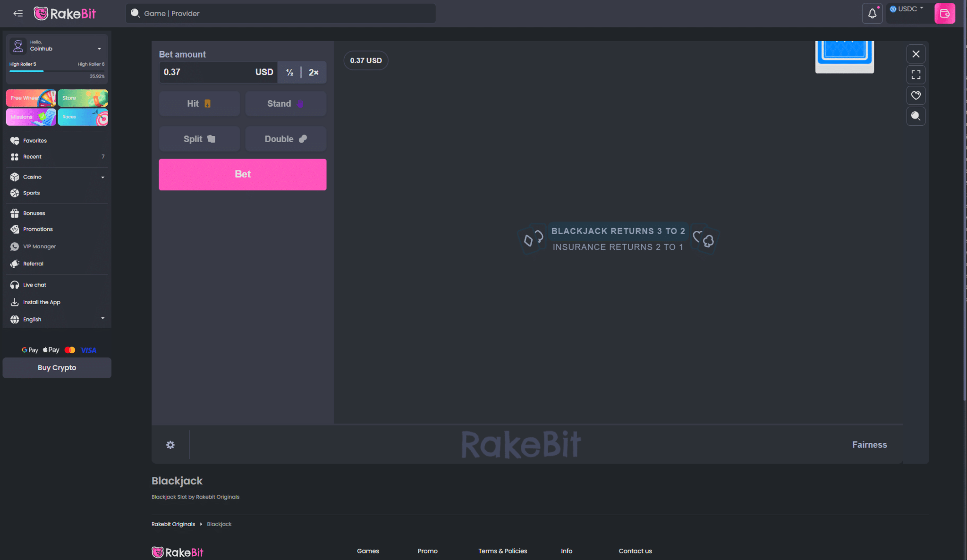Open Favorites in the sidebar
The image size is (967, 560).
[57, 141]
